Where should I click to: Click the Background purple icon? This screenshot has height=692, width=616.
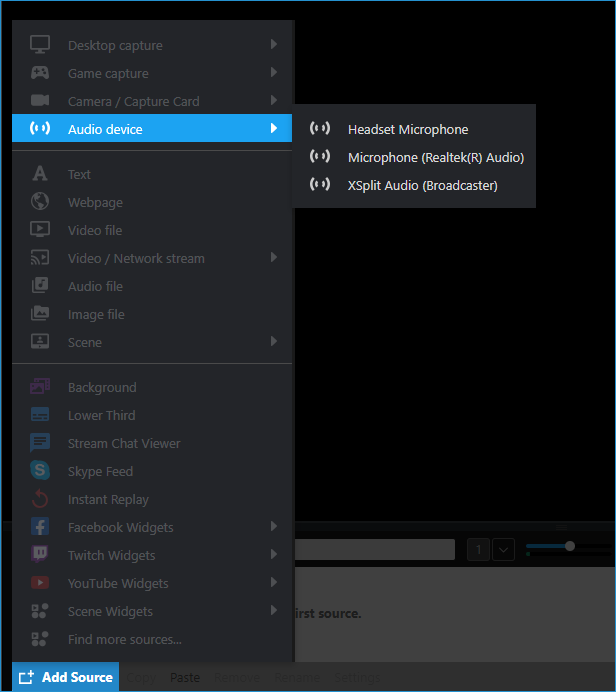(40, 386)
